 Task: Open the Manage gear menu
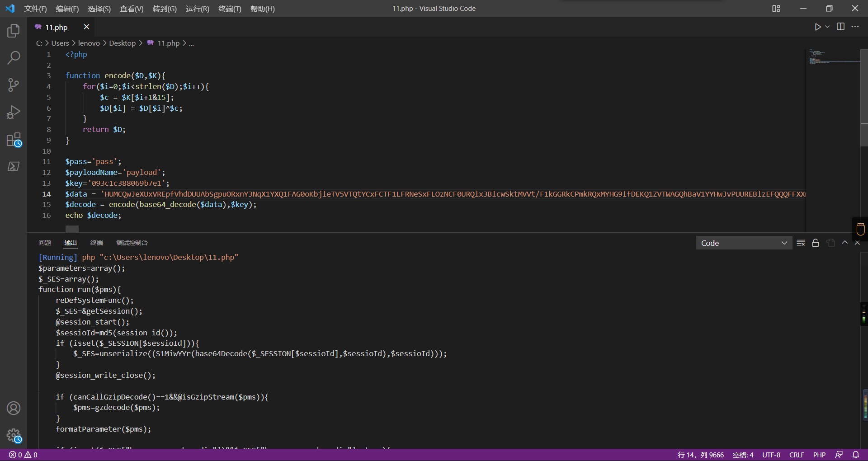tap(14, 436)
